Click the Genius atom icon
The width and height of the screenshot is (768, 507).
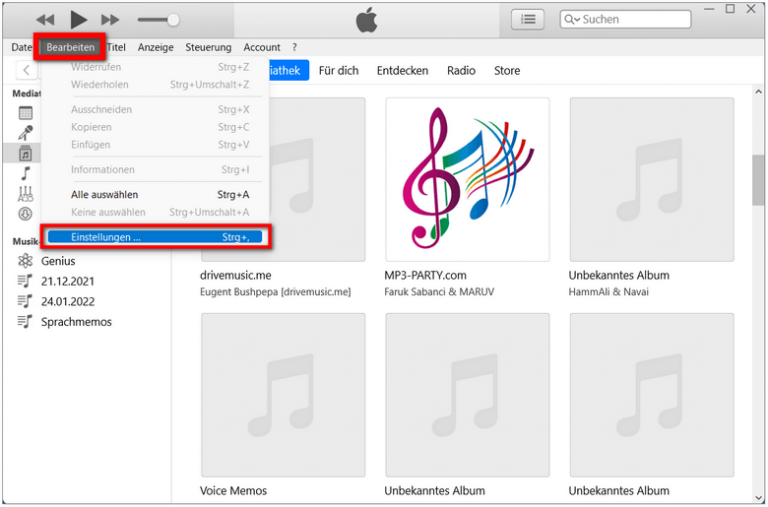pyautogui.click(x=25, y=261)
